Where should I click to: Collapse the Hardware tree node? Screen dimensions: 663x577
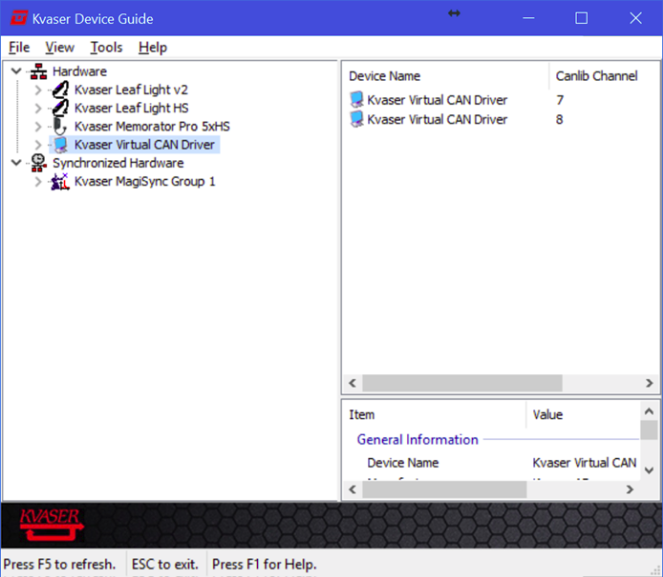click(16, 71)
